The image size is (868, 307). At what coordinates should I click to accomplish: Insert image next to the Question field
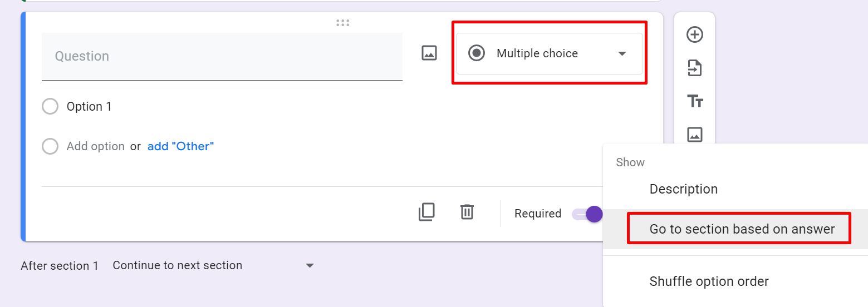coord(429,53)
